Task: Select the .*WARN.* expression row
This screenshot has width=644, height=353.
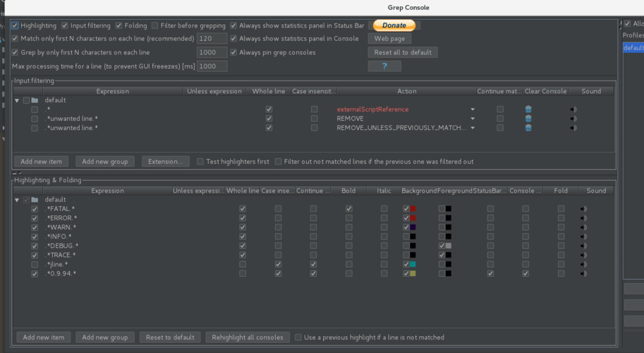Action: point(61,227)
